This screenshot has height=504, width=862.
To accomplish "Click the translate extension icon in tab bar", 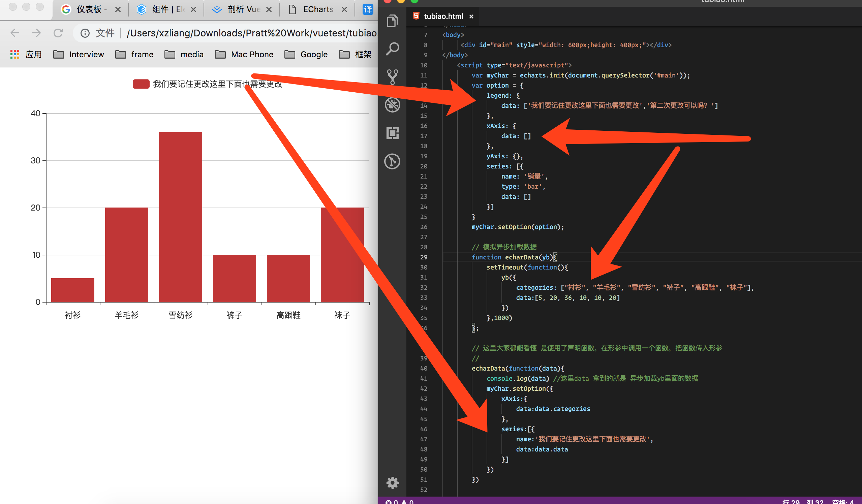I will [367, 9].
